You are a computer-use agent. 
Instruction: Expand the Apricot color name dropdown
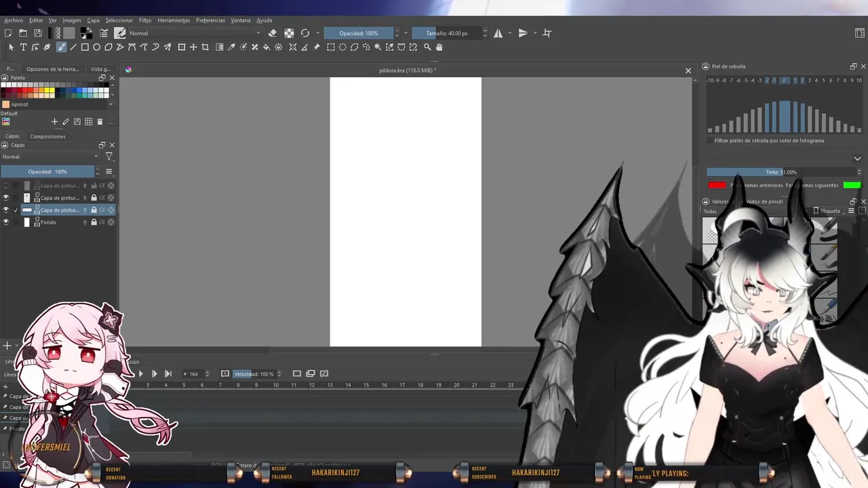point(111,104)
